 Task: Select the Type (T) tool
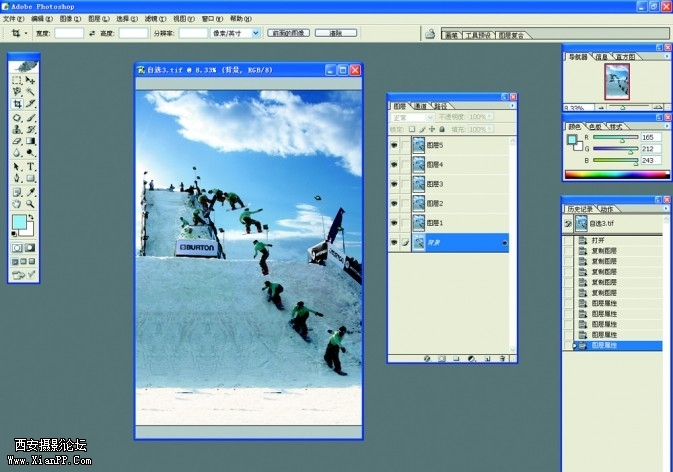(x=31, y=166)
